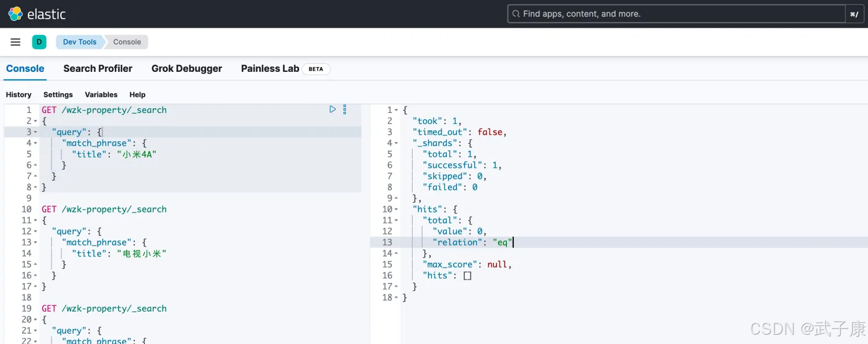Open the request options three-dot menu
The height and width of the screenshot is (344, 868).
[345, 109]
